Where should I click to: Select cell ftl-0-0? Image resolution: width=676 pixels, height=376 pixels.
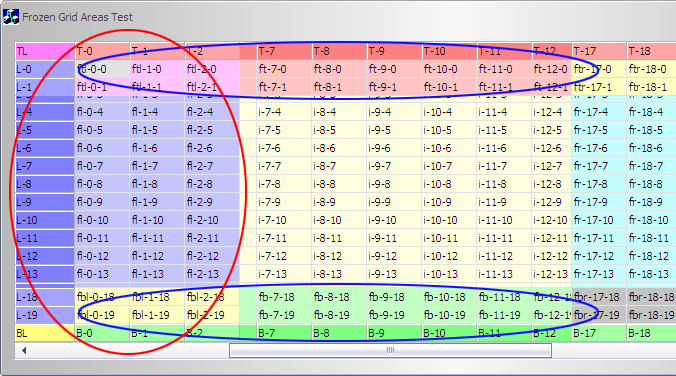(x=102, y=69)
